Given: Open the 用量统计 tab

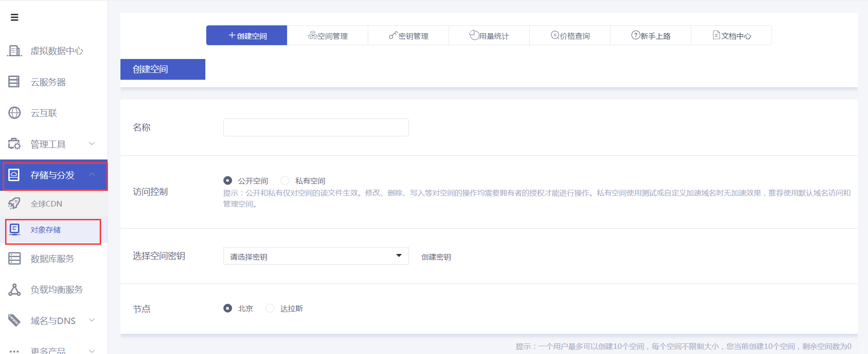Looking at the screenshot, I should tap(489, 35).
